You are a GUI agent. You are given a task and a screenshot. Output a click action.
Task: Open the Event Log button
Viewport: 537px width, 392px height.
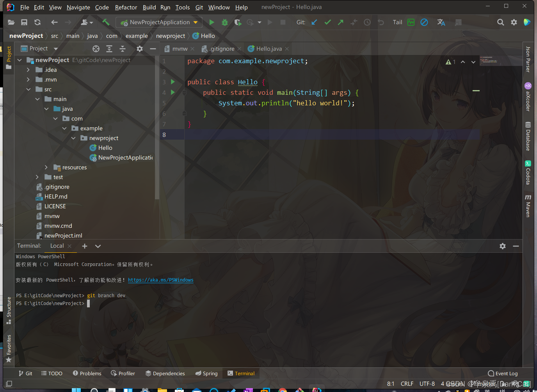click(503, 373)
